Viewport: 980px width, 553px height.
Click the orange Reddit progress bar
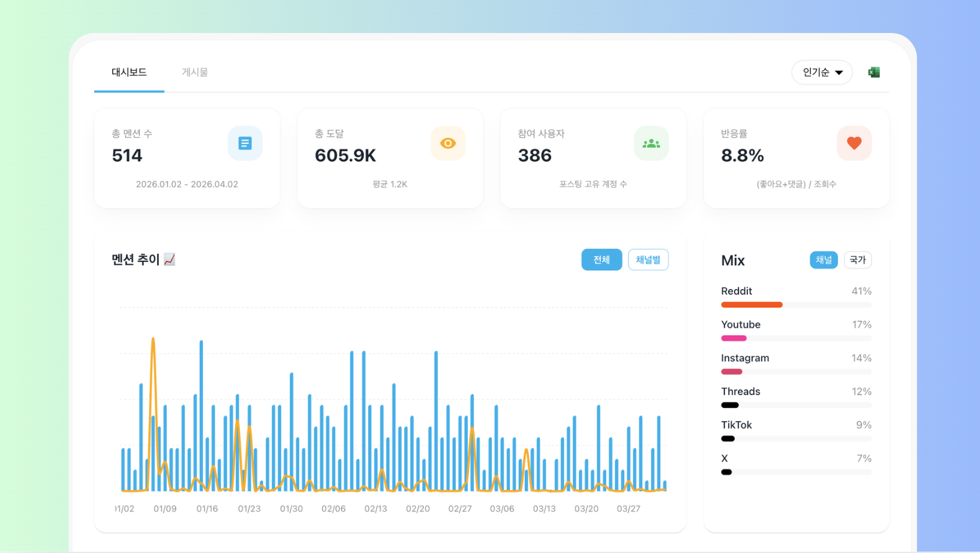[751, 305]
